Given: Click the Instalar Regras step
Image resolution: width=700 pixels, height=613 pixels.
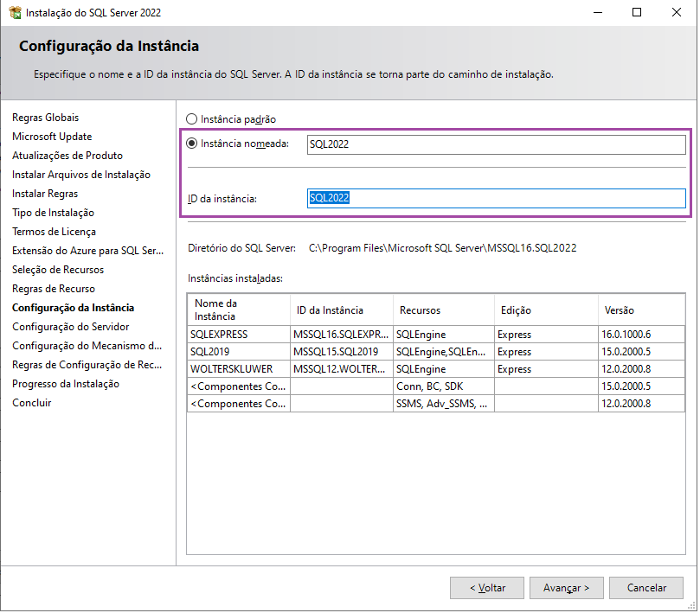Looking at the screenshot, I should tap(45, 194).
